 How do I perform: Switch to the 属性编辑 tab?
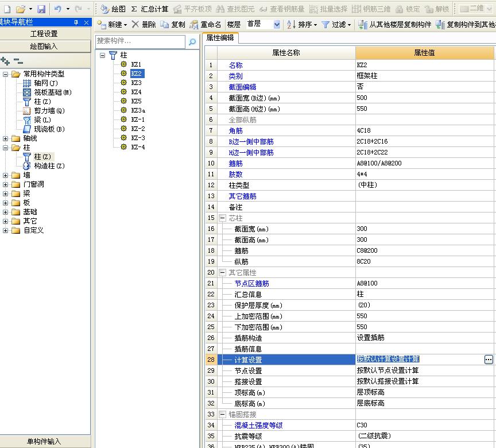(x=220, y=38)
